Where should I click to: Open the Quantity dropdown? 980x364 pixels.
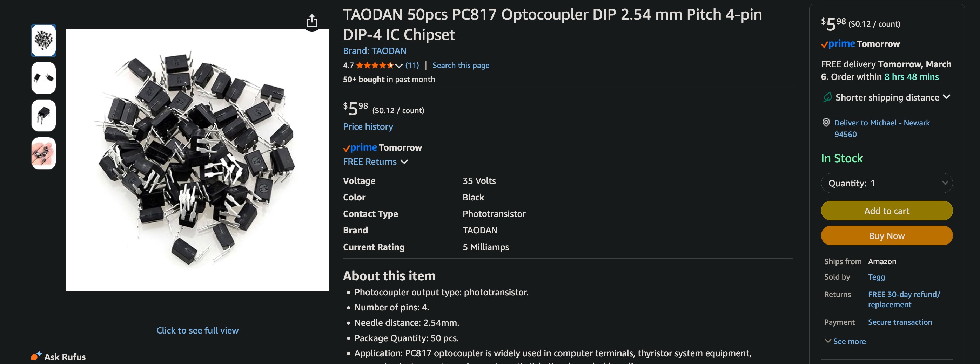tap(886, 183)
